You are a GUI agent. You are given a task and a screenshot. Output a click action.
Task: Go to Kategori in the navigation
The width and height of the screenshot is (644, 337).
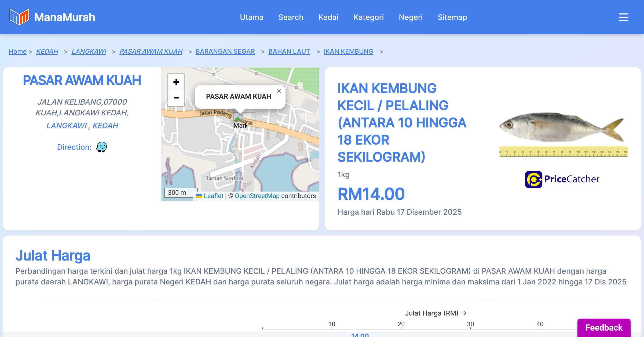(368, 17)
